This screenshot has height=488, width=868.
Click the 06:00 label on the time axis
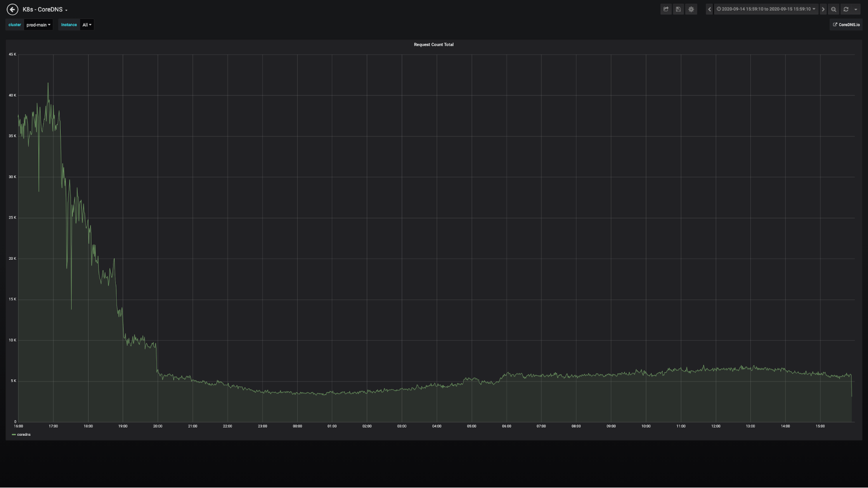(x=506, y=426)
